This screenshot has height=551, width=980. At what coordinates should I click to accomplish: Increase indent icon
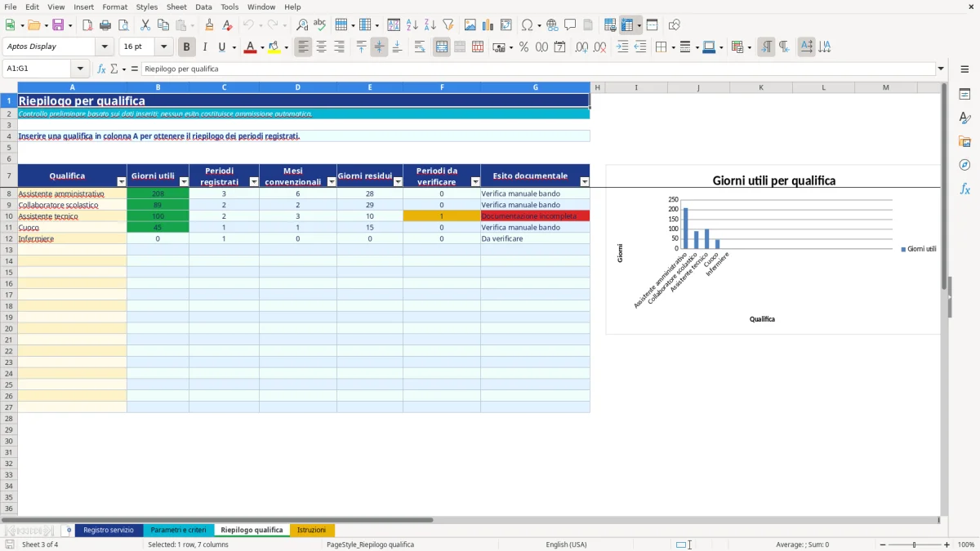[622, 47]
